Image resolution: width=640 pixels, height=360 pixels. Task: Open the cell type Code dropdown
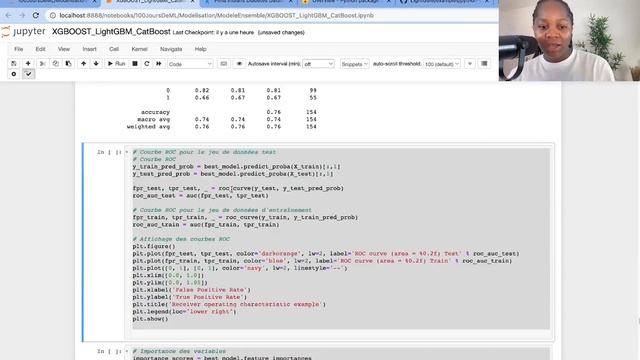pos(190,64)
